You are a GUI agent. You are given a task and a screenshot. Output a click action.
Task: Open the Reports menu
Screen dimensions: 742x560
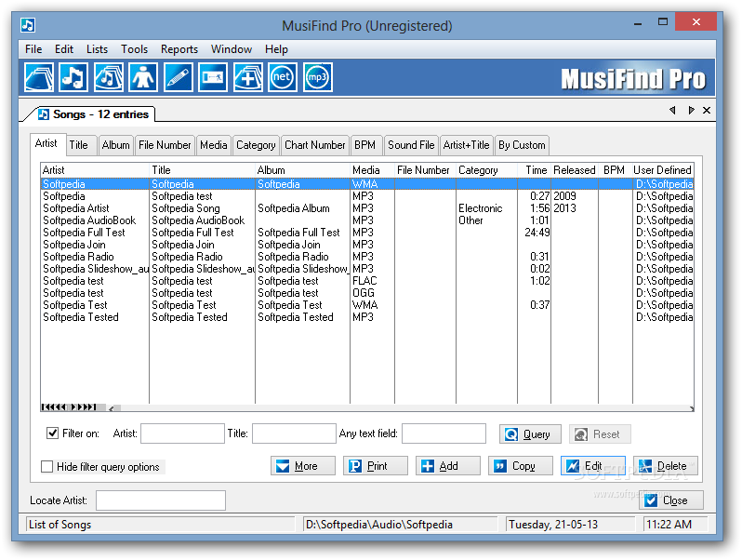[x=179, y=49]
